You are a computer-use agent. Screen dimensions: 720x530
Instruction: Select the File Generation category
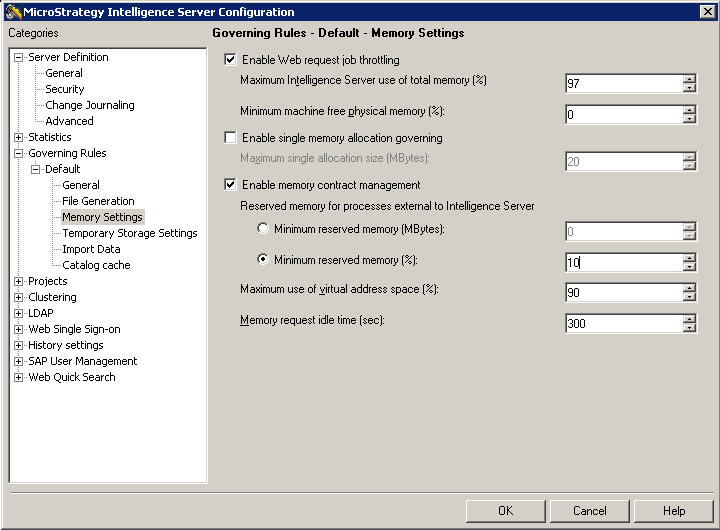[98, 201]
